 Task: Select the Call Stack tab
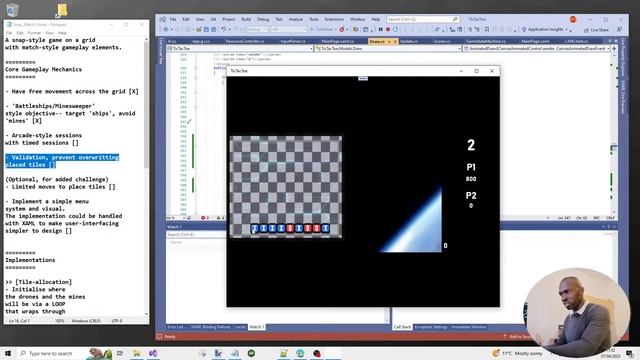coord(402,327)
